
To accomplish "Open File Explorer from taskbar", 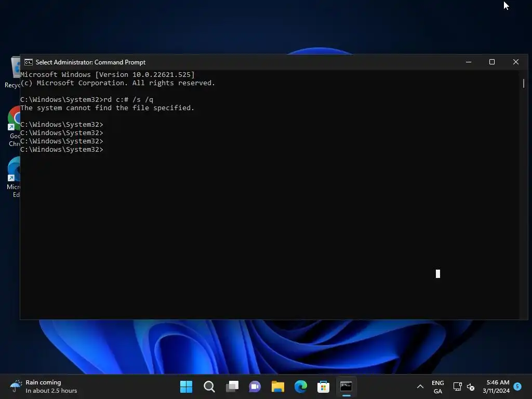I will [x=277, y=387].
